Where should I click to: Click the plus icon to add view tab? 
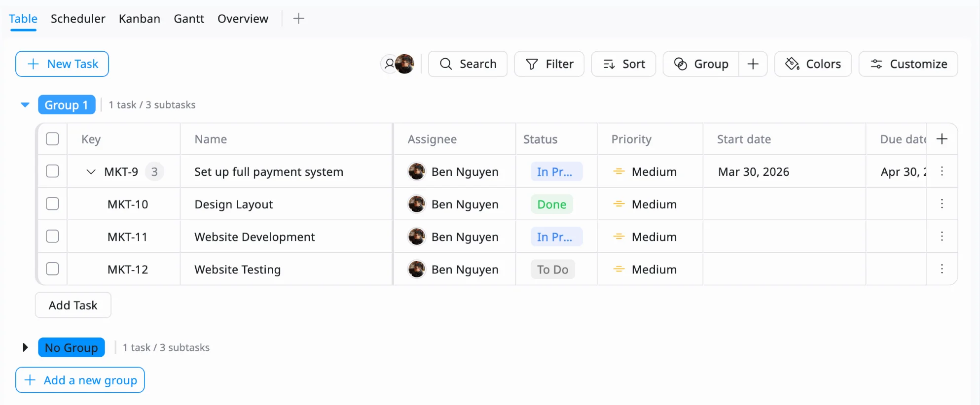298,19
